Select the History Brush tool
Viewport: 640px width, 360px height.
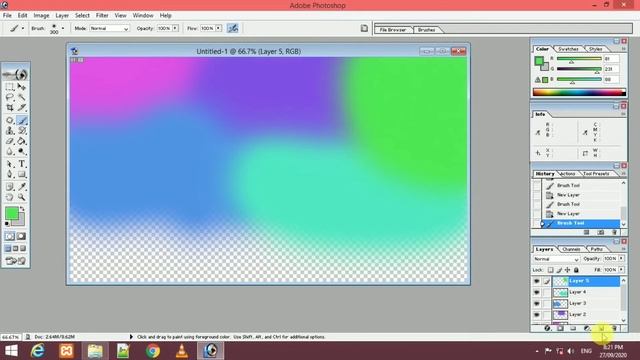[x=22, y=131]
